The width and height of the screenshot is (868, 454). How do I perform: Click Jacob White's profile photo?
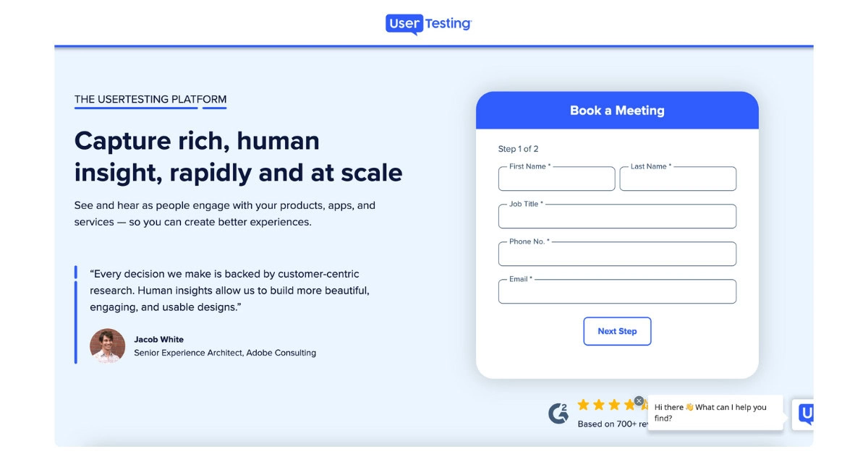(x=107, y=346)
